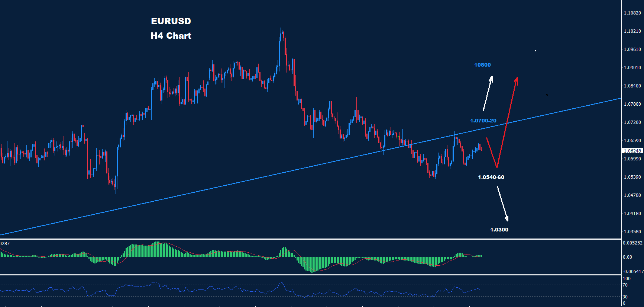The height and width of the screenshot is (307, 644).
Task: Select the 1.0300 downside target label
Action: point(499,230)
